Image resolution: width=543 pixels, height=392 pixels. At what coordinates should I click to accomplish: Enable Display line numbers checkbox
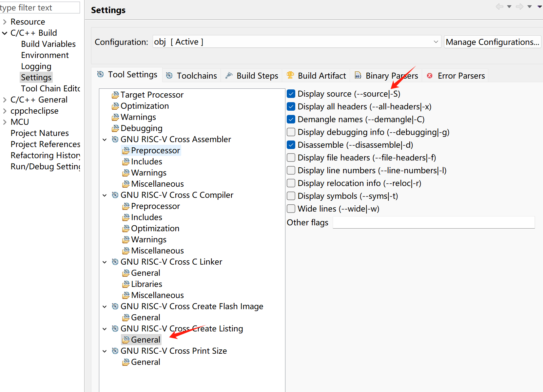pyautogui.click(x=291, y=171)
